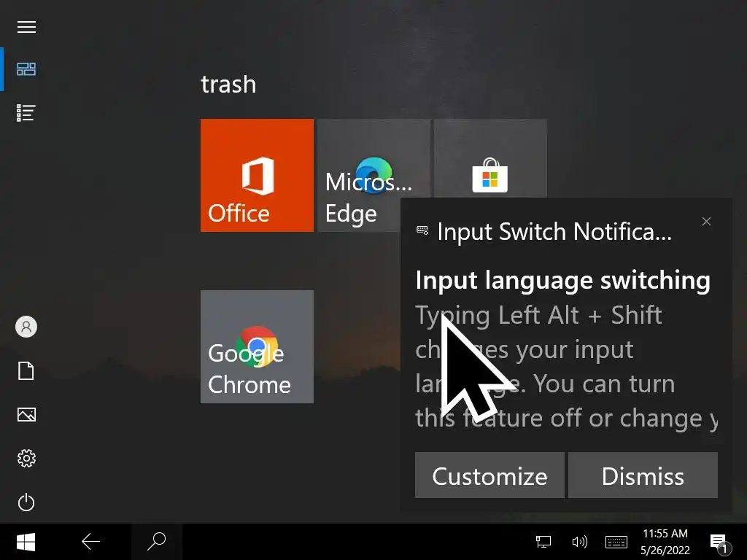Open Settings gear icon

(x=26, y=458)
